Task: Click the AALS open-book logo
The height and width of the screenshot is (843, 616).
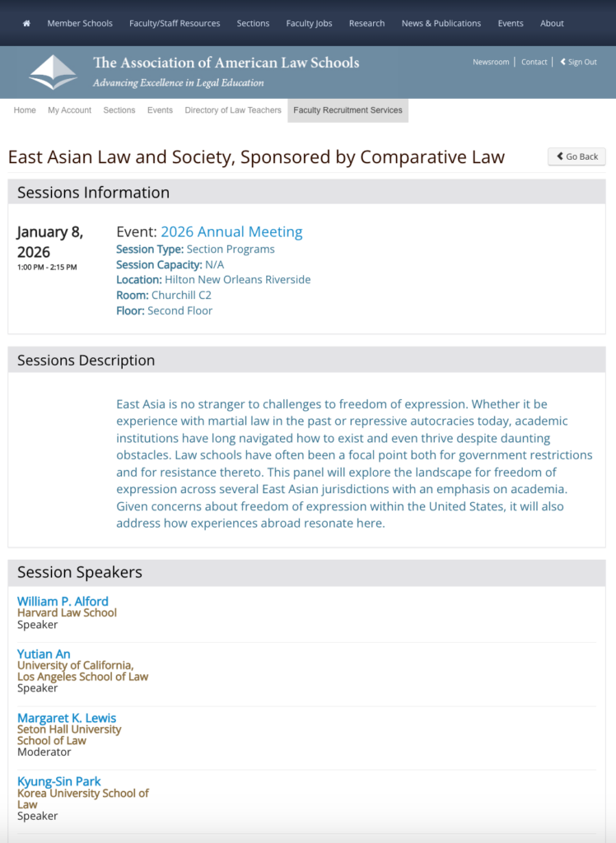Action: 53,72
